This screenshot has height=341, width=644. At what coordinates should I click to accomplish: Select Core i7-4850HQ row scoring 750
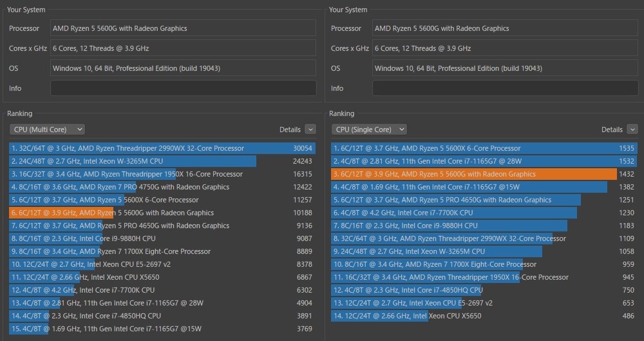click(x=484, y=290)
